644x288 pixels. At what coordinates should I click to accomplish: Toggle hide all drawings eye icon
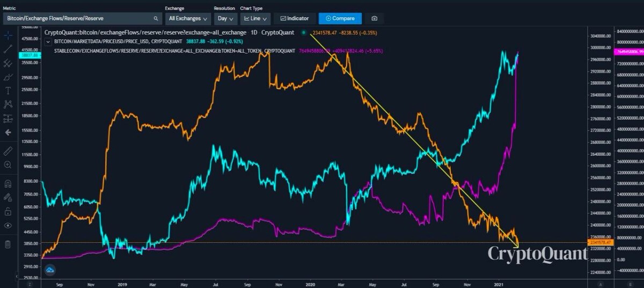point(8,226)
